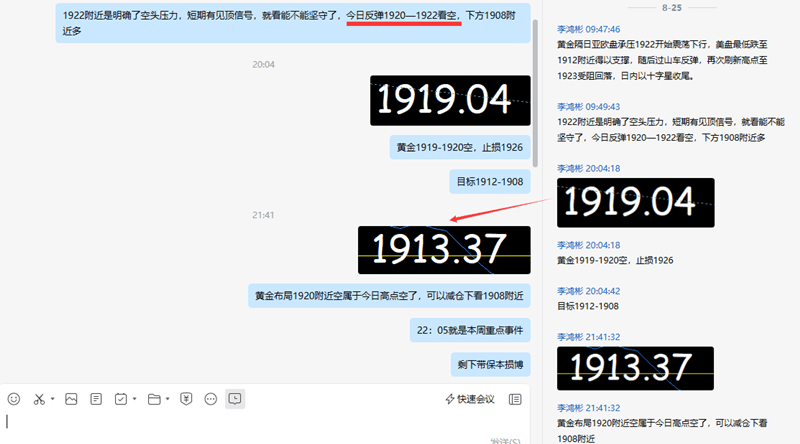Expand the folder dropdown arrow
Viewport: 800px width, 444px height.
[167, 399]
